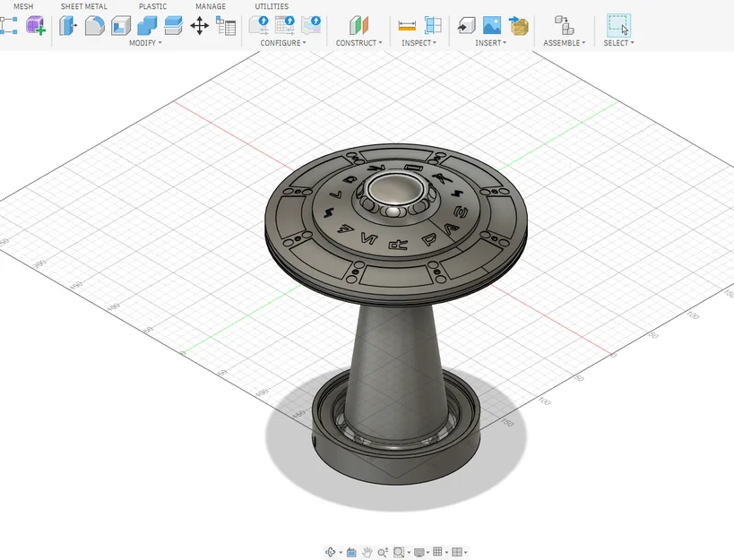Switch to the MANAGE tab
This screenshot has height=560, width=734.
coord(211,6)
